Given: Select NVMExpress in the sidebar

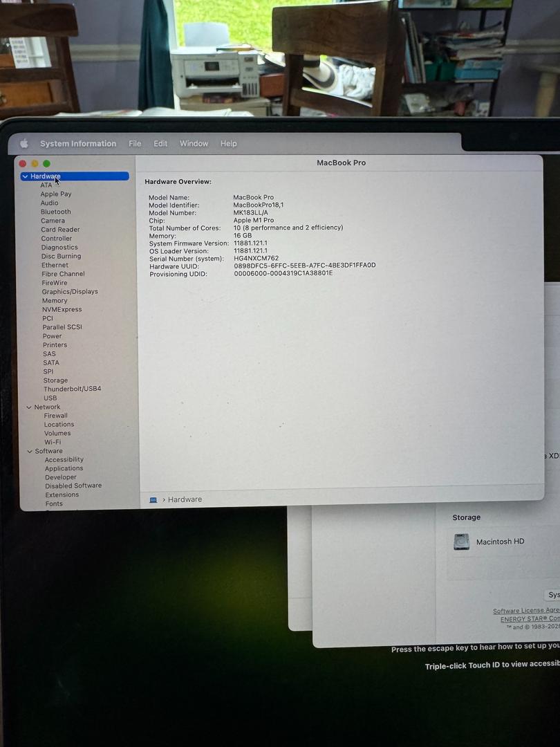Looking at the screenshot, I should click(x=62, y=309).
